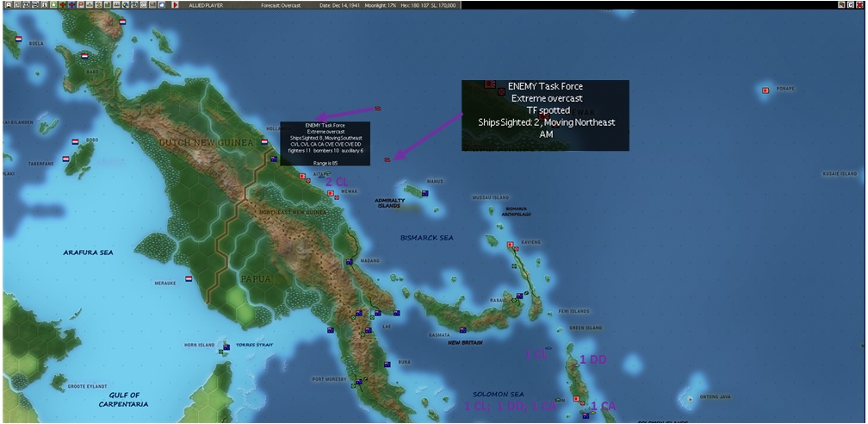
Task: Select the Dutch flag base at Dobo
Action: (x=75, y=142)
